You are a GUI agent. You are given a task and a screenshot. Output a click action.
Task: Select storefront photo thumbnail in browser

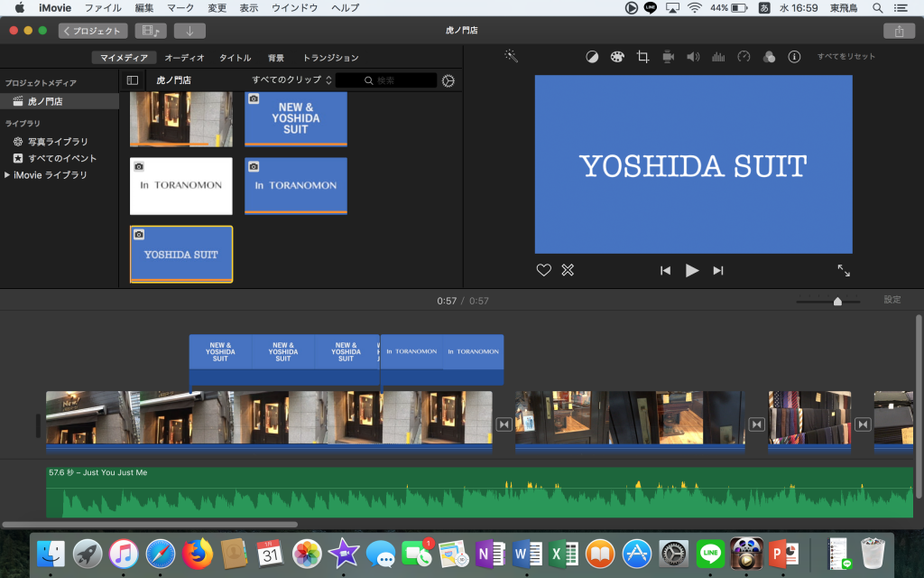[x=180, y=118]
